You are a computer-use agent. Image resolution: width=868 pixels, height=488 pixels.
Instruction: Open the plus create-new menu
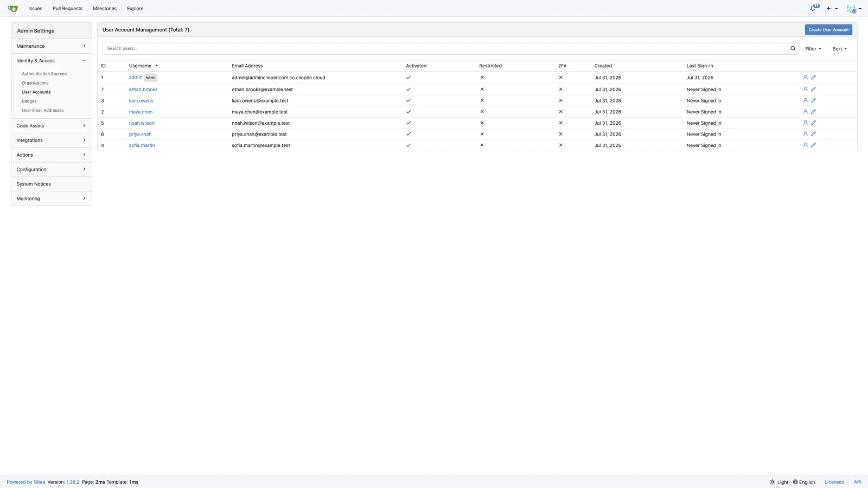pos(832,9)
